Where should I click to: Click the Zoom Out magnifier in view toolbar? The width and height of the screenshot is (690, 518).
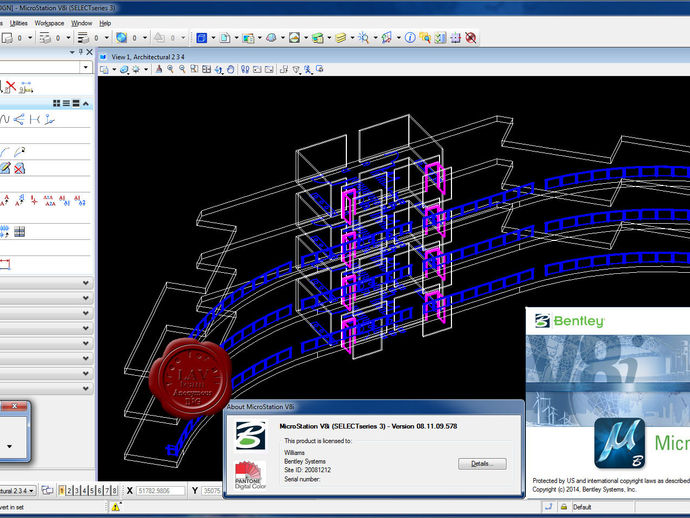tap(182, 69)
